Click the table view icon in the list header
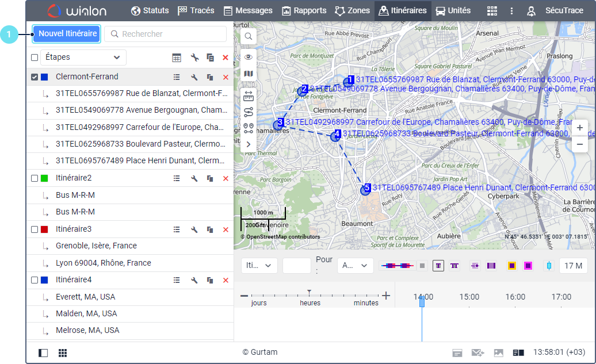 click(177, 58)
